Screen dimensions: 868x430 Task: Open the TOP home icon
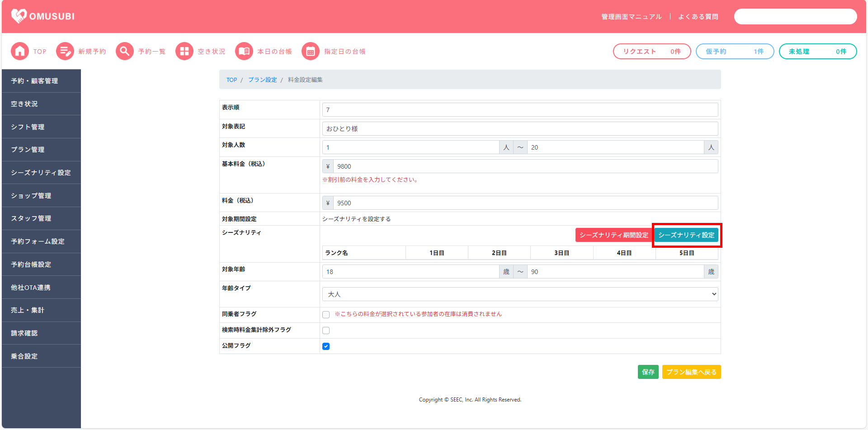(20, 52)
